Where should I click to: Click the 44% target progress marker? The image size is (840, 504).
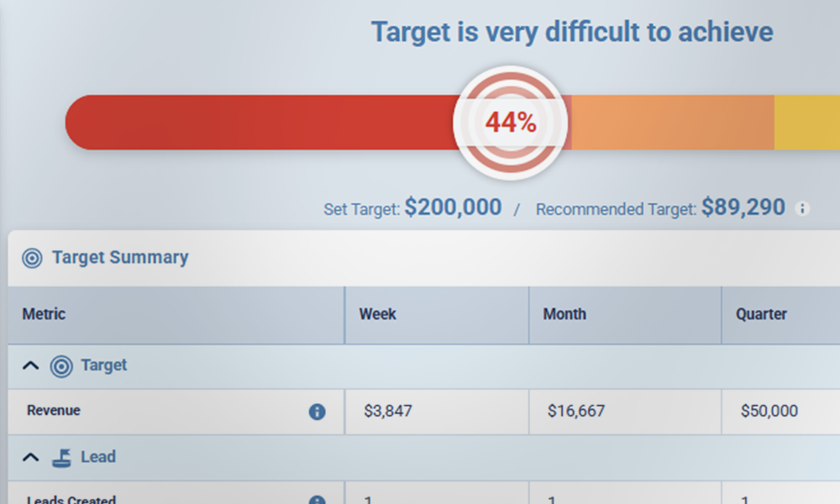coord(511,123)
